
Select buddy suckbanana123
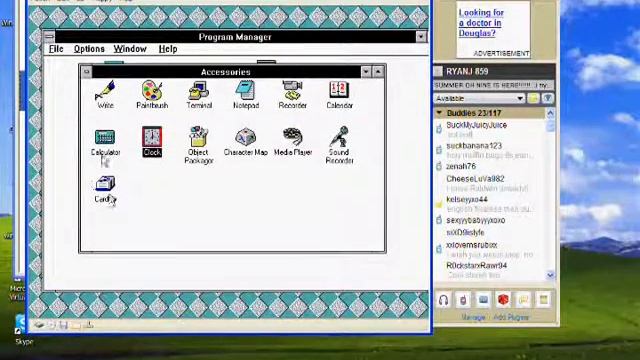(x=474, y=146)
